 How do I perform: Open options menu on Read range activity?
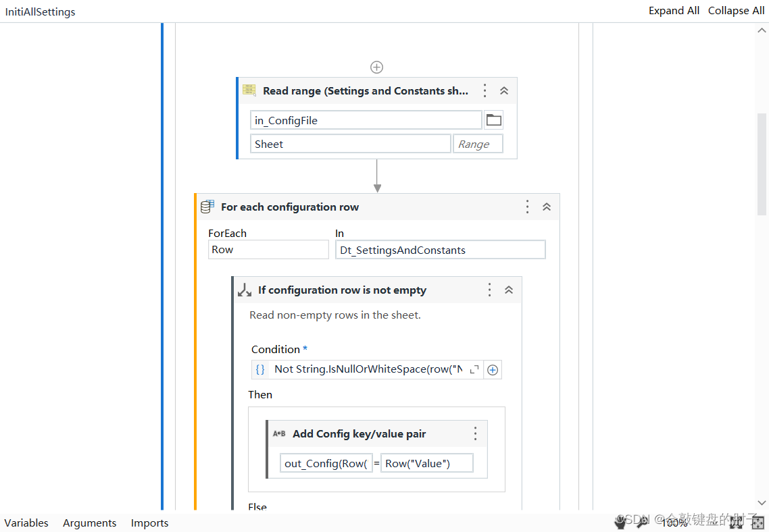485,90
